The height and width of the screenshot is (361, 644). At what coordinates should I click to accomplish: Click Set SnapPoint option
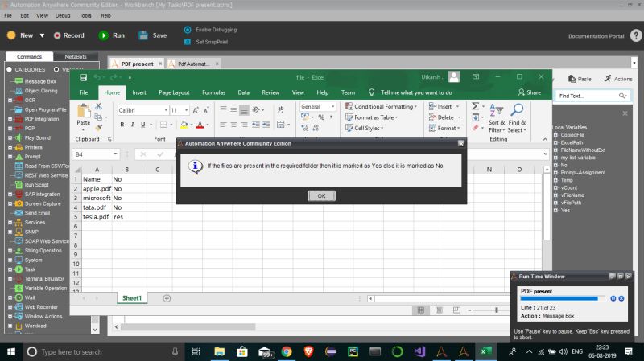(x=206, y=42)
